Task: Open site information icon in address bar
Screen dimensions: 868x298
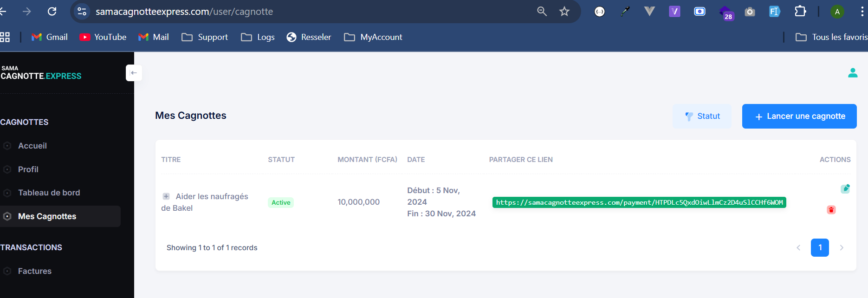Action: [x=82, y=11]
